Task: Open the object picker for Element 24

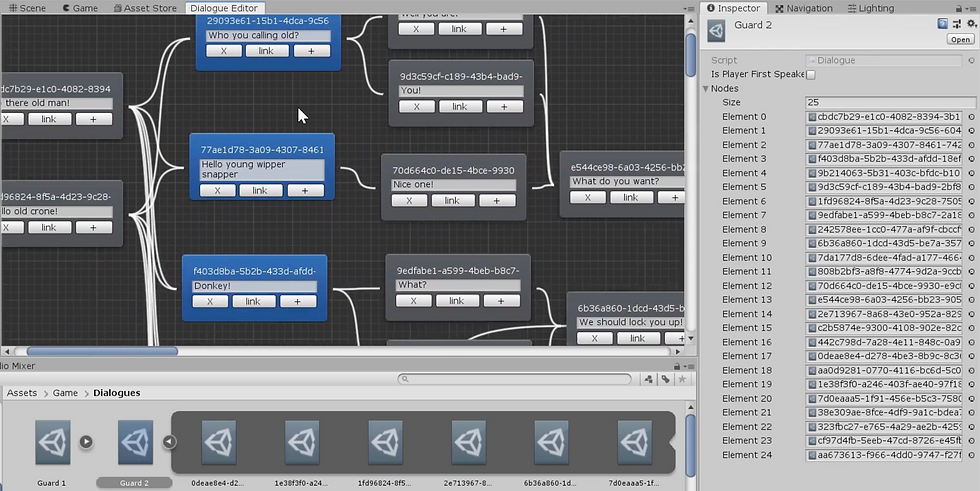Action: [971, 455]
